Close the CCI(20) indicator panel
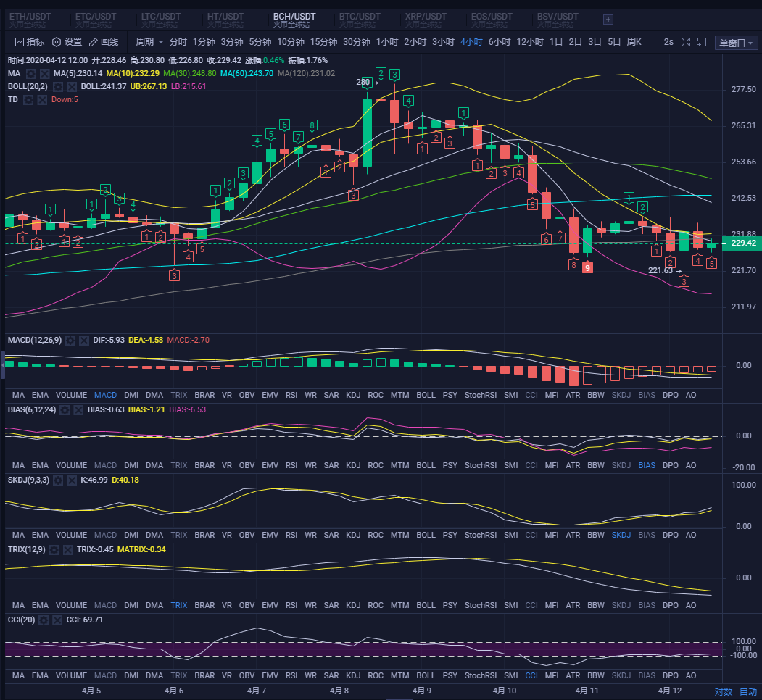 pos(57,620)
